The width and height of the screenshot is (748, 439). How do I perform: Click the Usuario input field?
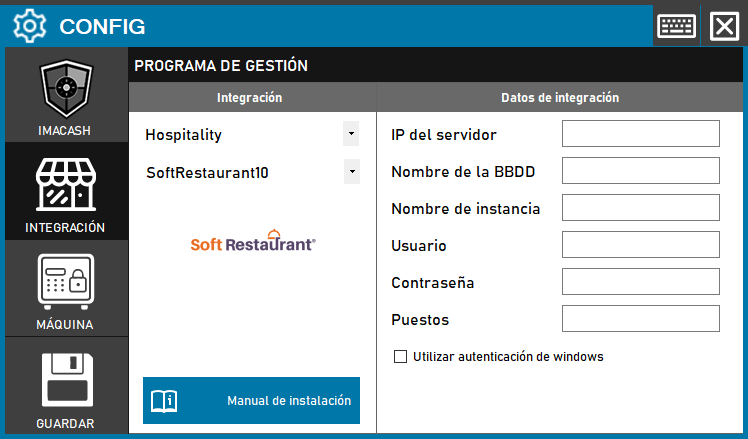pos(640,245)
